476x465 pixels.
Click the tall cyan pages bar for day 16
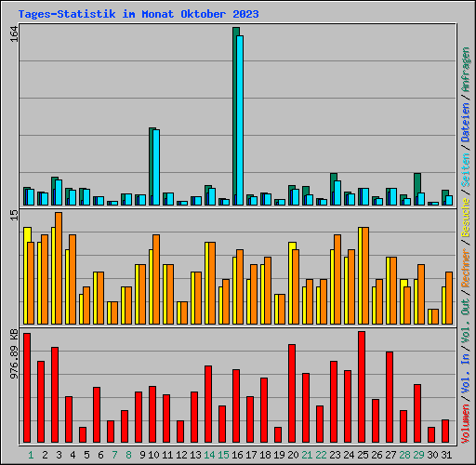(240, 120)
